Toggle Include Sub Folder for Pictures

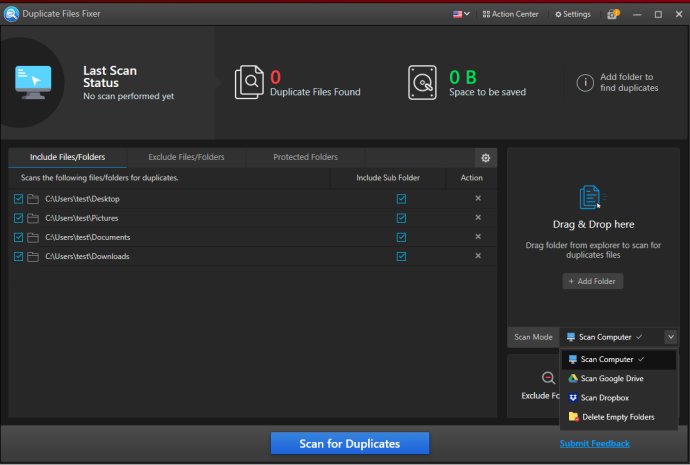401,218
